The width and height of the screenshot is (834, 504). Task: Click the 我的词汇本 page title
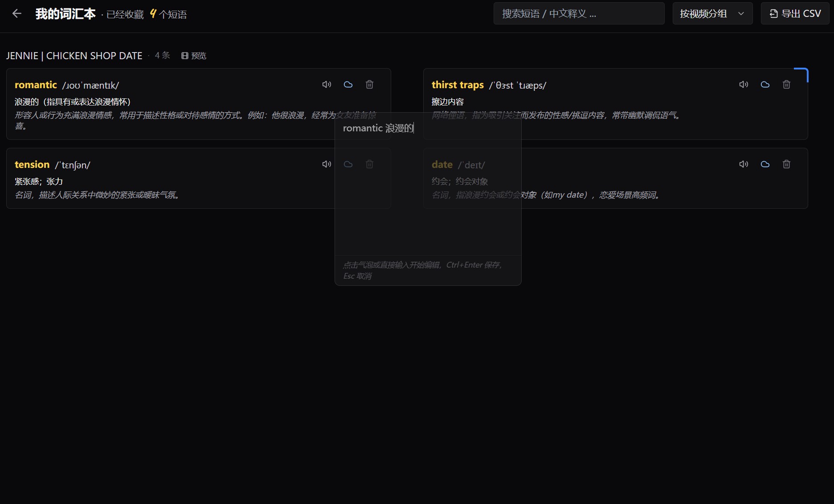coord(65,14)
